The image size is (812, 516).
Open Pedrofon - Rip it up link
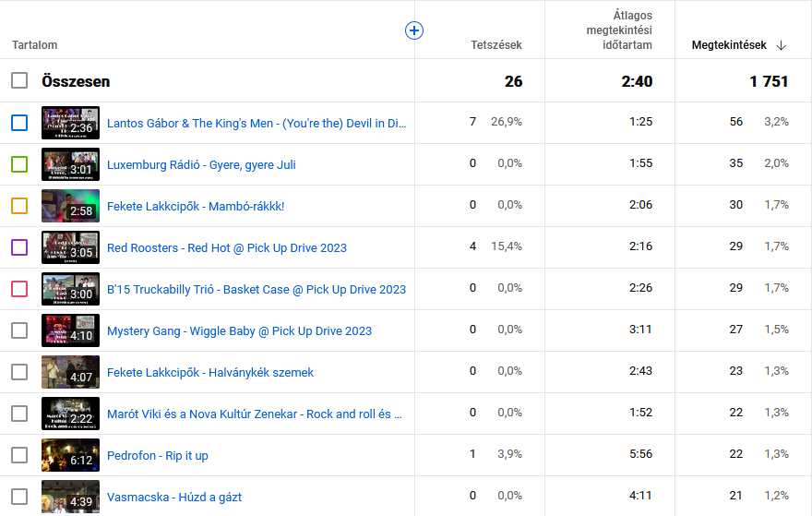(x=158, y=455)
